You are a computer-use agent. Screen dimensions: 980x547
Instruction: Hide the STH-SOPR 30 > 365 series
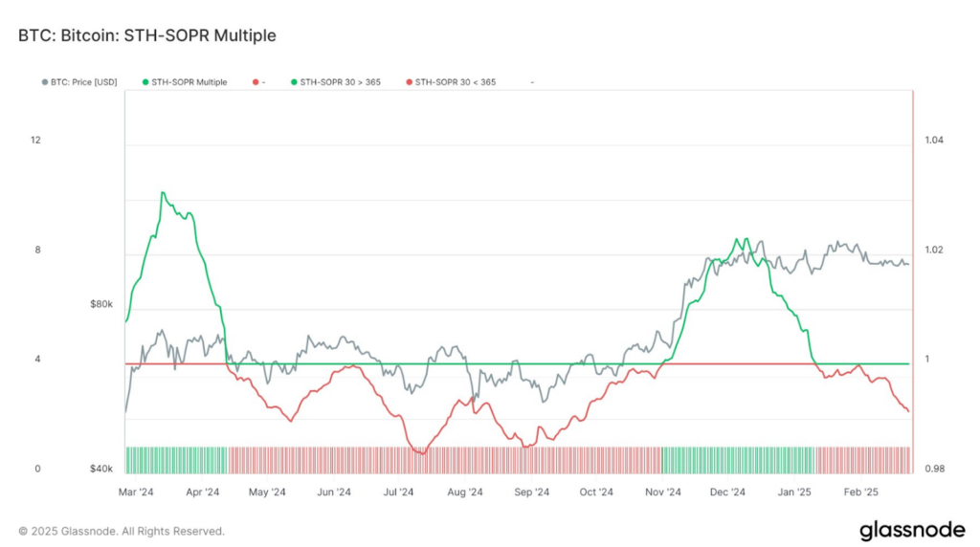pos(340,82)
